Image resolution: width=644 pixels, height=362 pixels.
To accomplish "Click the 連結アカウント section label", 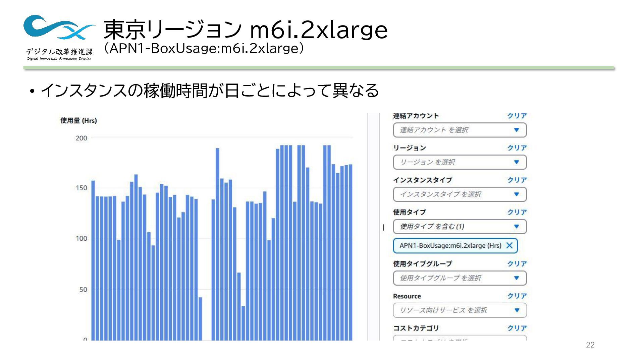I will point(416,116).
